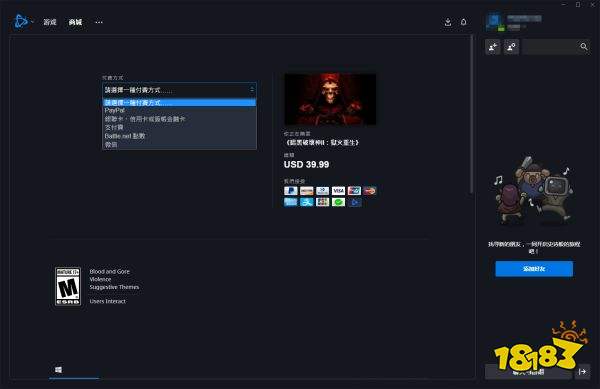
Task: Click the blue add friends button
Action: [x=534, y=269]
